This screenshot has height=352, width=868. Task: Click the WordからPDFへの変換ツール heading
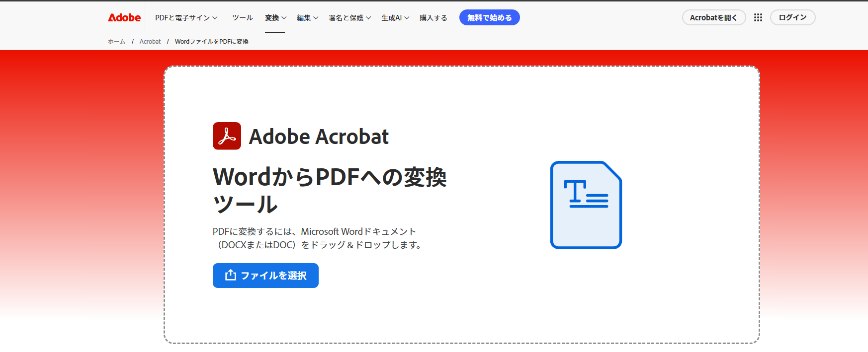coord(330,190)
